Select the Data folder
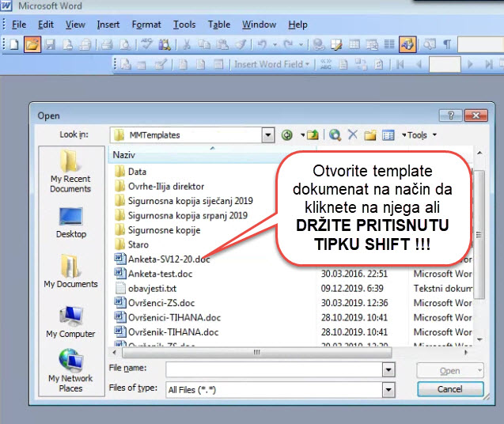 click(131, 172)
